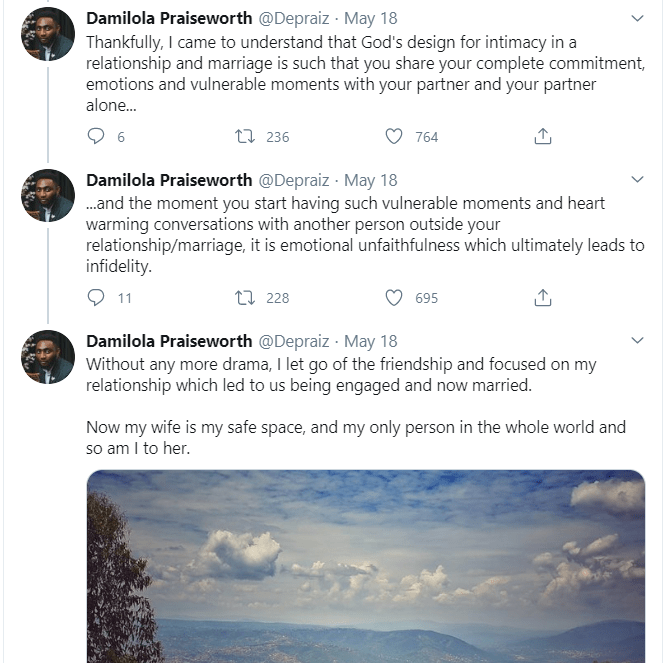665x663 pixels.
Task: Reply to the tweet with 6 replies
Action: pos(96,136)
